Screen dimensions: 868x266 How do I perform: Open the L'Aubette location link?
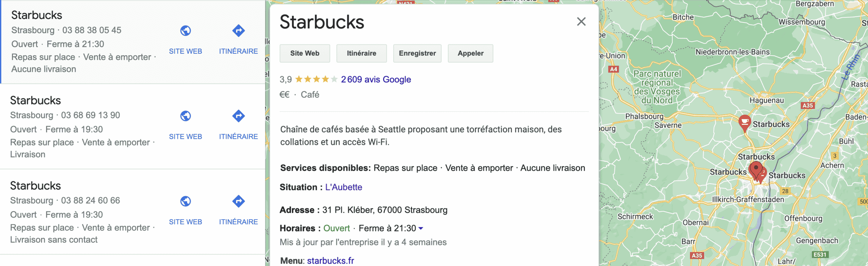343,187
